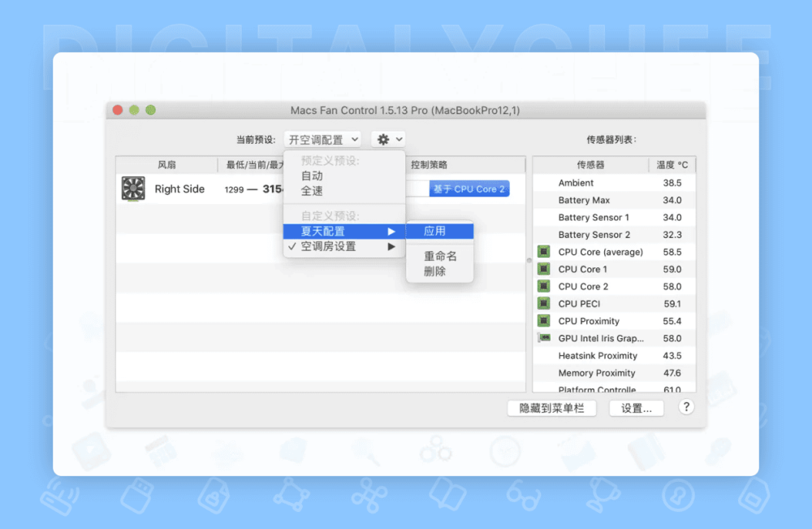Click the 1299 minimum fan speed value
Viewport: 812px width, 529px height.
(x=234, y=189)
